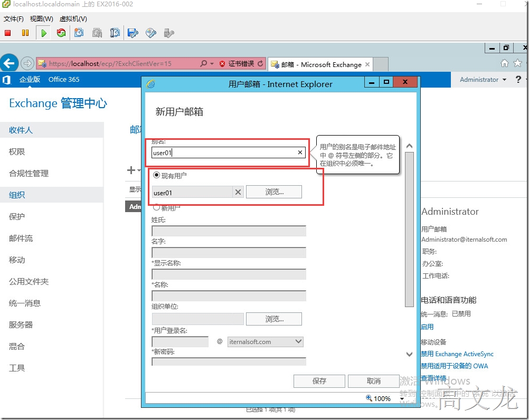
Task: Click the floppy connect device icon
Action: (x=133, y=33)
